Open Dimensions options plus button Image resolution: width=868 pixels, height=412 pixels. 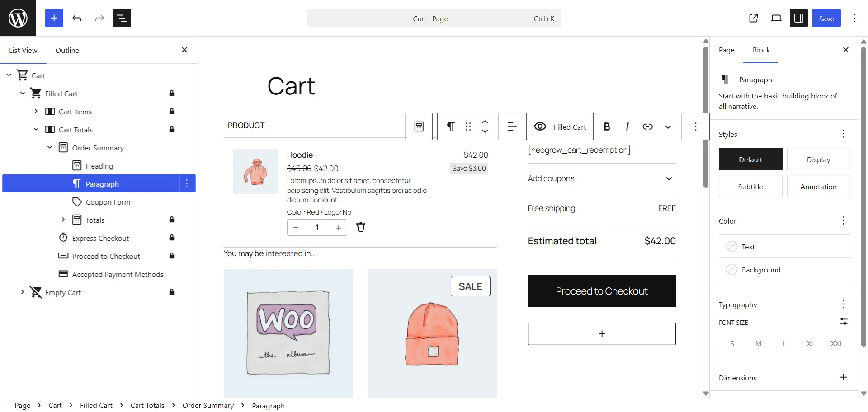pyautogui.click(x=844, y=377)
